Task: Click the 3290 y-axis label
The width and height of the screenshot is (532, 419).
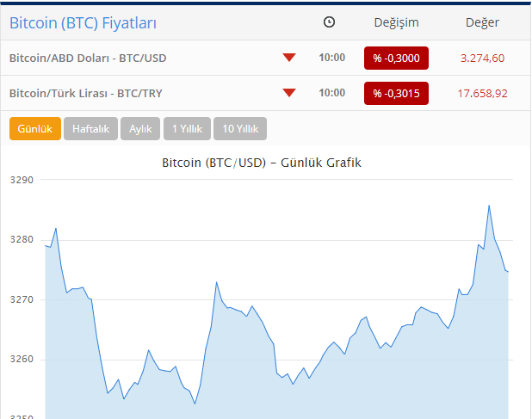Action: click(x=22, y=180)
